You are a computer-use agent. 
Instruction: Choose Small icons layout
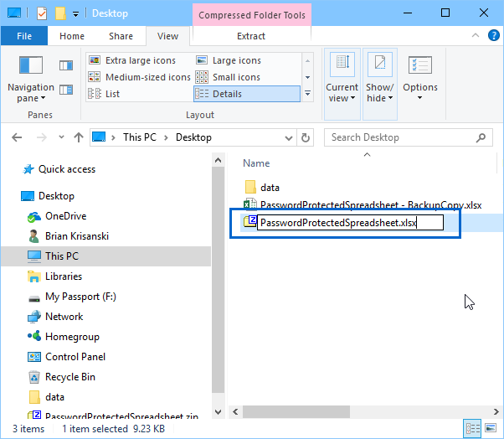[228, 77]
